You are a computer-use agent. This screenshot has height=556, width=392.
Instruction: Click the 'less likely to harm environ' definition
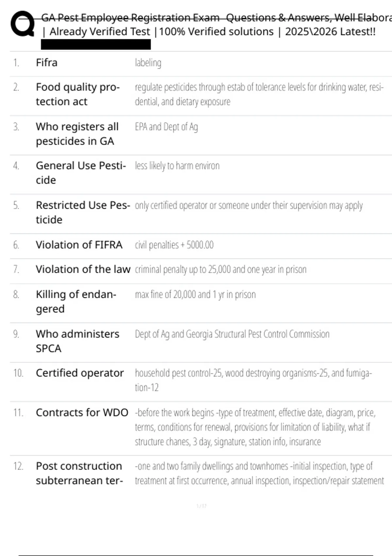pos(177,166)
